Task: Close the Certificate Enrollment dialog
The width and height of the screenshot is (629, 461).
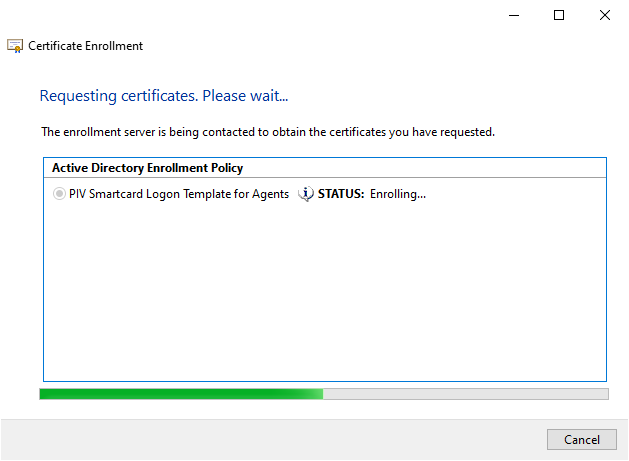Action: (604, 15)
